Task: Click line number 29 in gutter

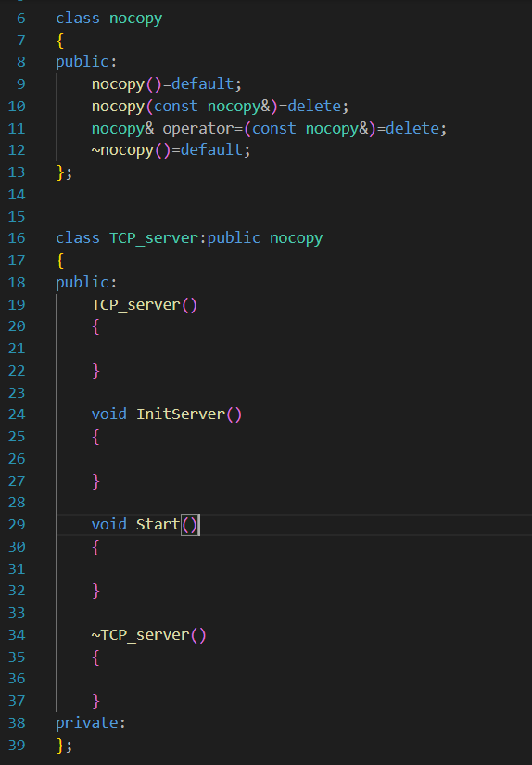Action: click(17, 525)
